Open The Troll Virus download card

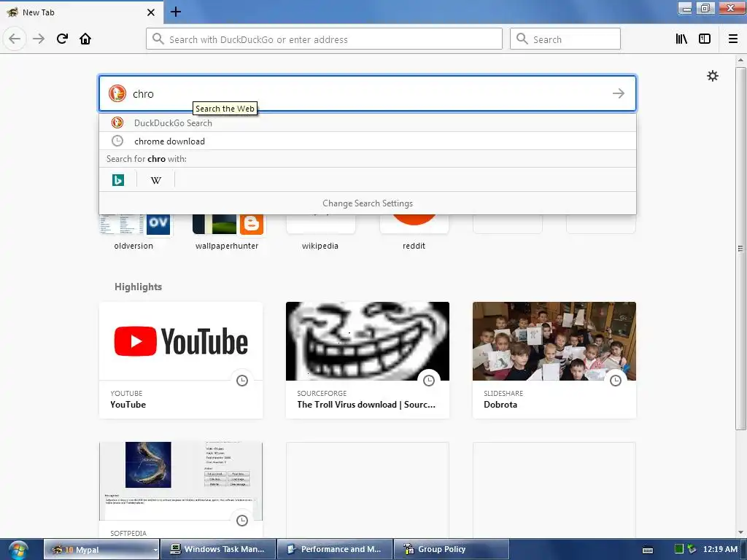[368, 360]
